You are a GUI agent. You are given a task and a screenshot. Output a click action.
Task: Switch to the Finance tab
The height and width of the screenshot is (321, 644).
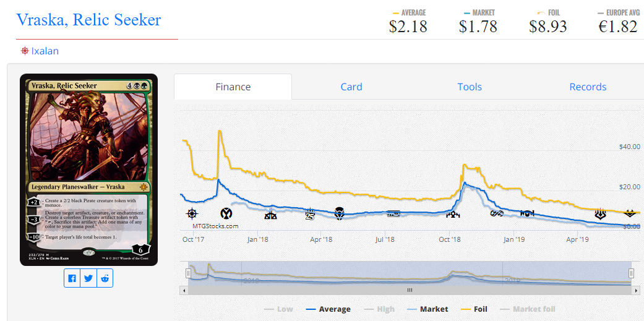(x=233, y=87)
